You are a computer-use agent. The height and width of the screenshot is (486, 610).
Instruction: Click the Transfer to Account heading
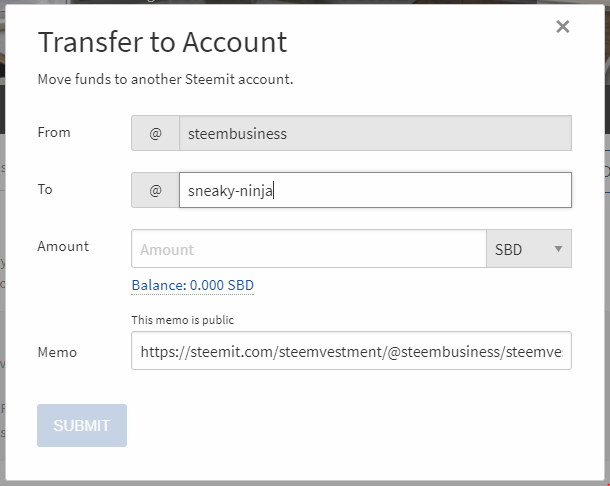[x=162, y=42]
